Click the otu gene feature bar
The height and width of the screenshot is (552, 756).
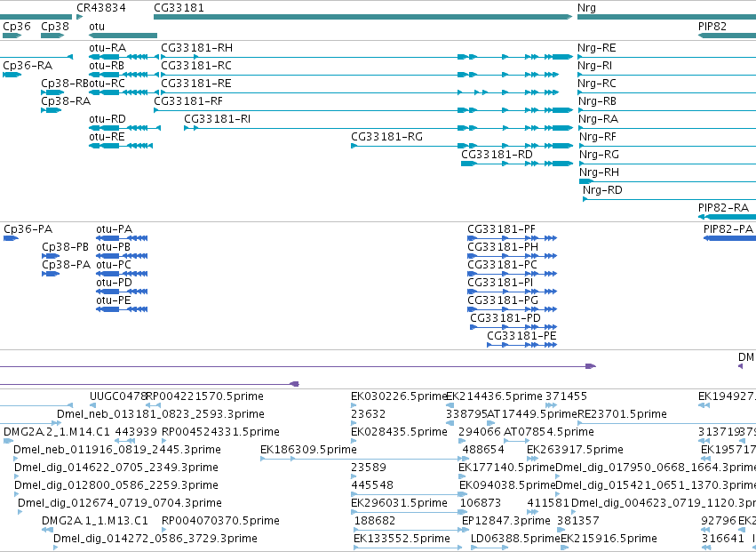tap(123, 36)
